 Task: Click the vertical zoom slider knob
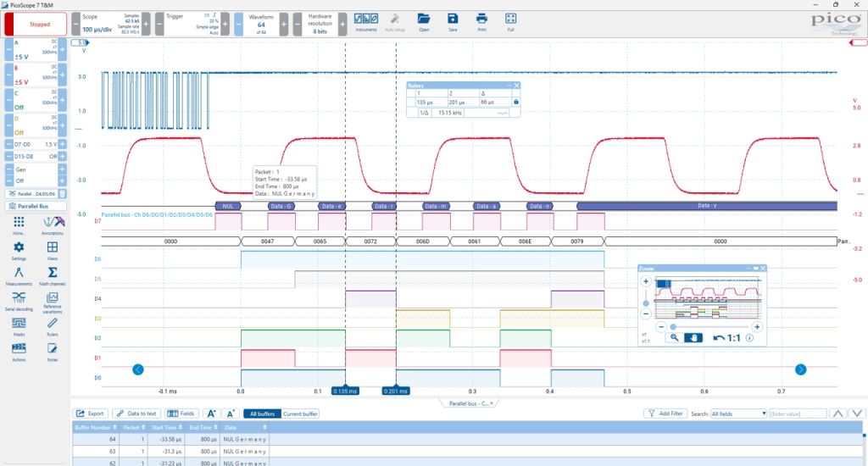click(645, 303)
